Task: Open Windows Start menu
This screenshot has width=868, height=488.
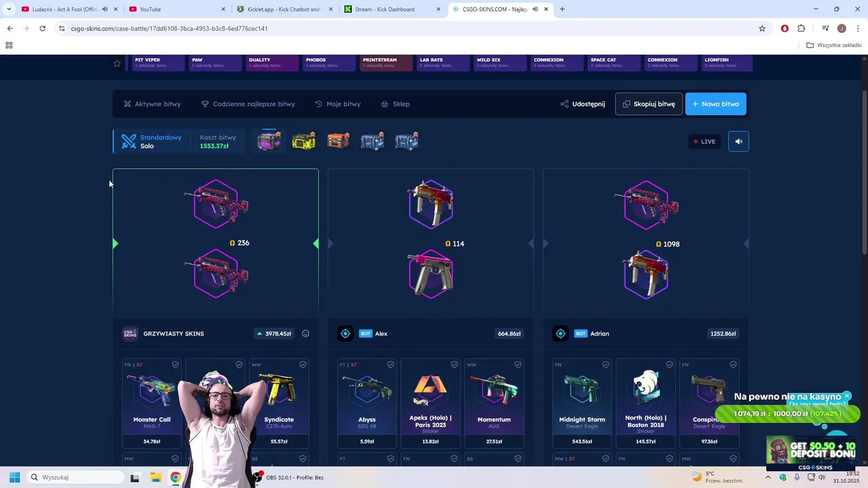Action: (14, 477)
